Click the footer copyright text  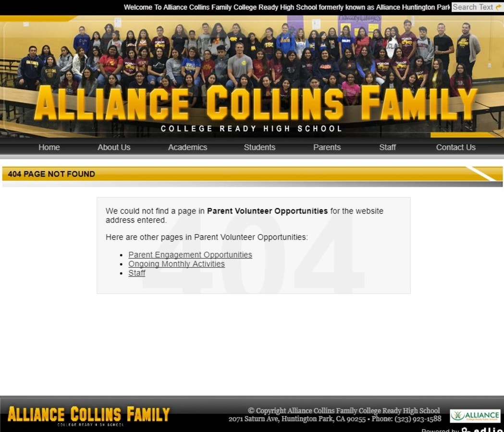(344, 411)
